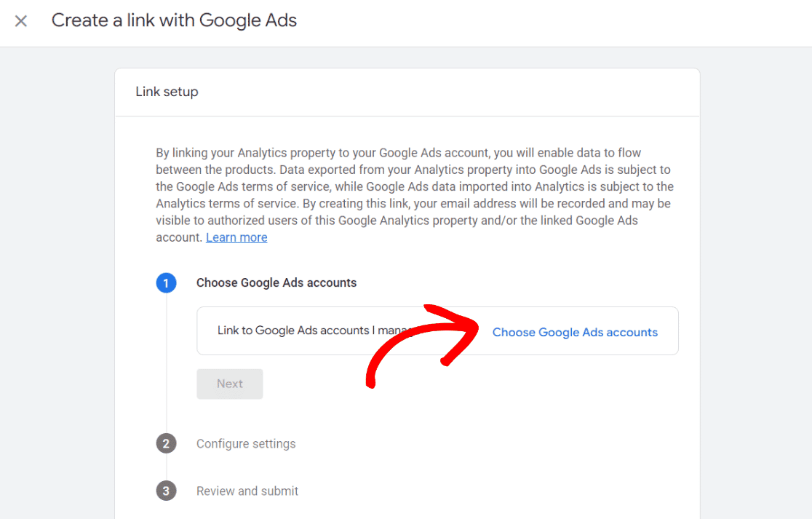Click the gray step 2 circle indicator

[166, 443]
